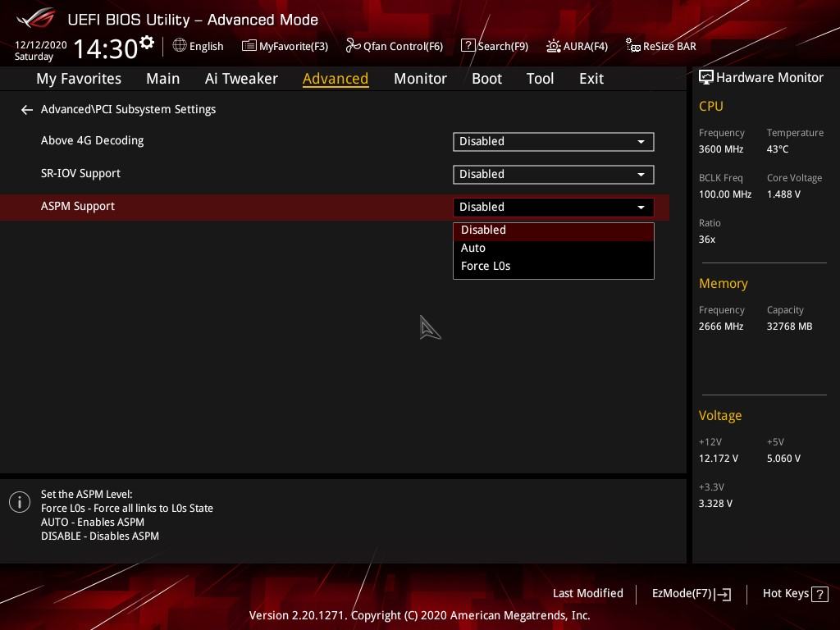Image resolution: width=840 pixels, height=630 pixels.
Task: Click the ReSize BAR button
Action: [x=661, y=46]
